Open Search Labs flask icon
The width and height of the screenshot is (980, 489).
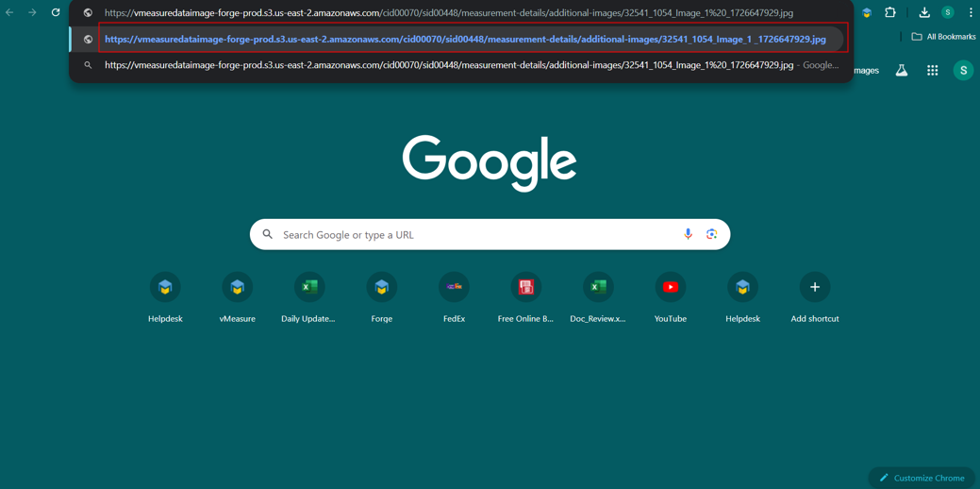tap(902, 70)
